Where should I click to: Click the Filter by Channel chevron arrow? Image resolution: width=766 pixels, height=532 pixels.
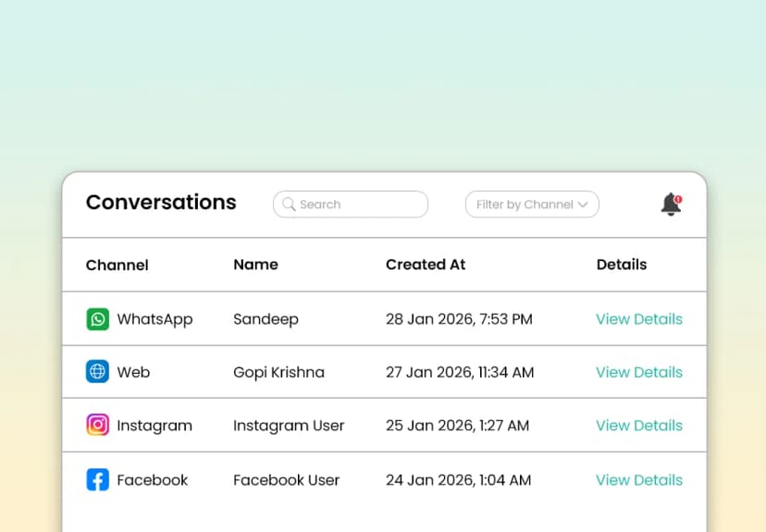pyautogui.click(x=583, y=204)
